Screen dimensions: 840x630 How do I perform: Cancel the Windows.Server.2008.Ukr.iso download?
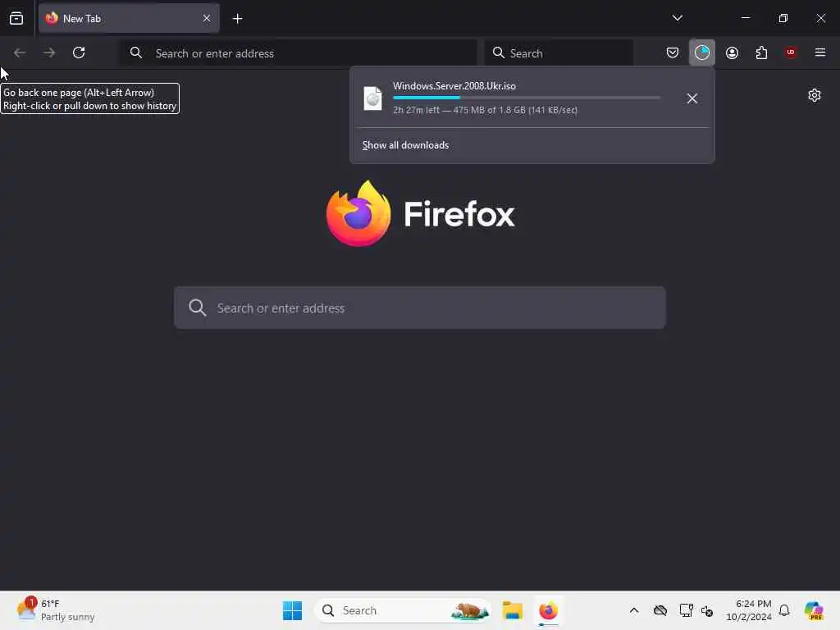coord(692,98)
